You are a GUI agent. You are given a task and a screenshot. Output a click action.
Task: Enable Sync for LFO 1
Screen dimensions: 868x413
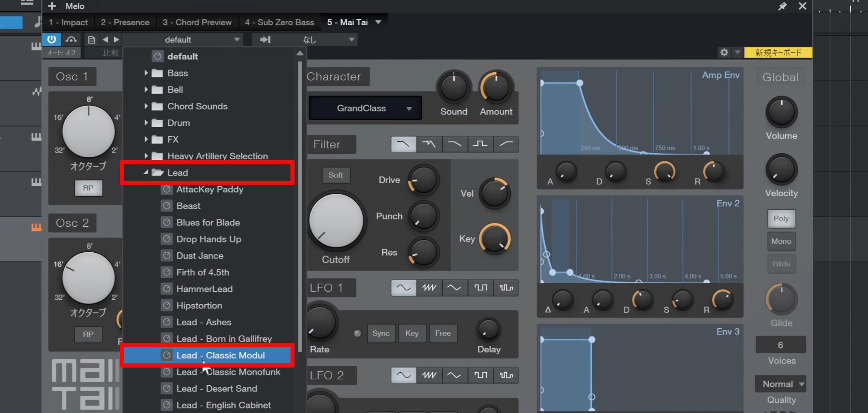click(381, 333)
